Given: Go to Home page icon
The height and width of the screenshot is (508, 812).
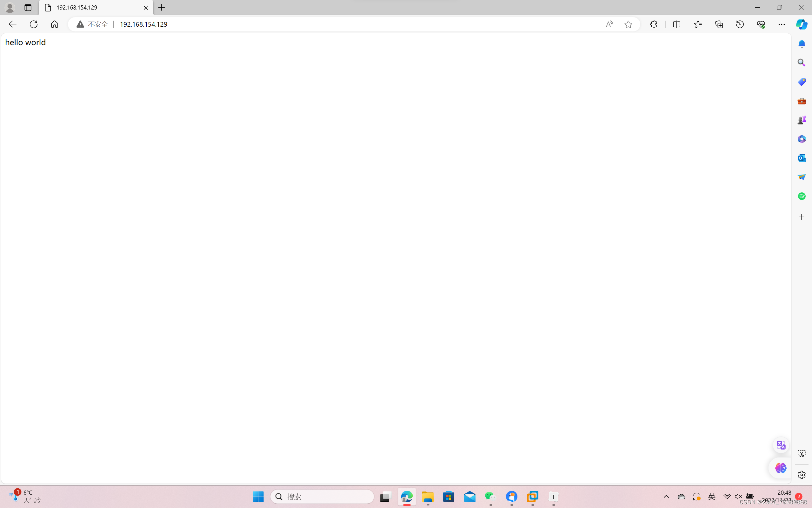Looking at the screenshot, I should click(x=54, y=24).
